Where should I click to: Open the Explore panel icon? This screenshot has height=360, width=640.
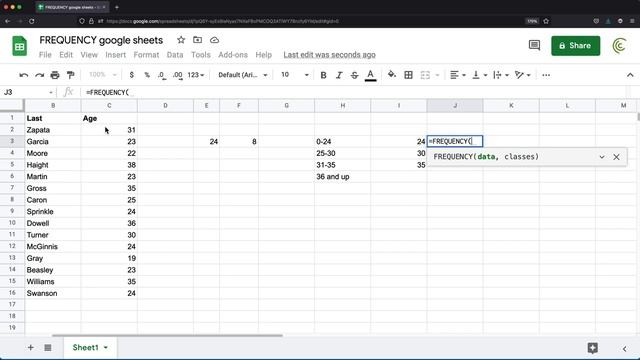tap(593, 348)
